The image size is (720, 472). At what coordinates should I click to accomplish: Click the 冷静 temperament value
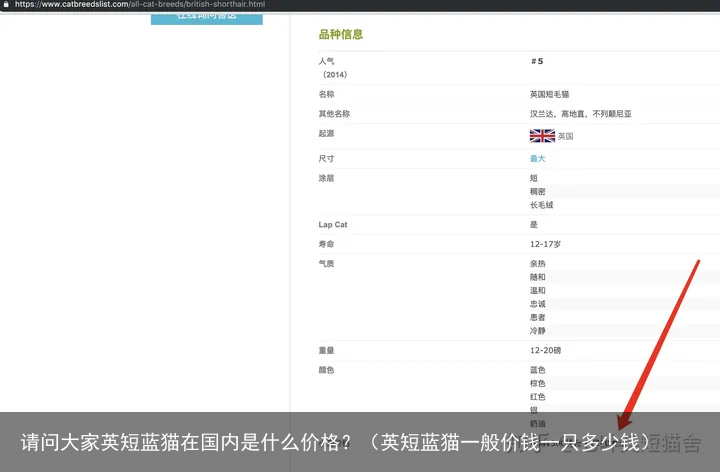537,331
